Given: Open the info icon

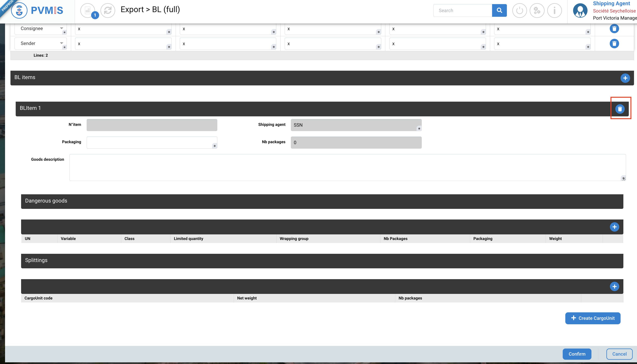Looking at the screenshot, I should click(x=554, y=10).
